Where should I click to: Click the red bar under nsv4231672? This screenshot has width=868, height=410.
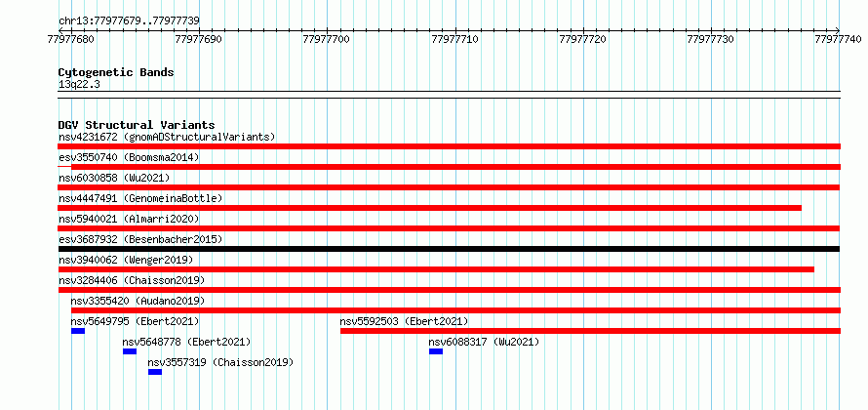(449, 146)
